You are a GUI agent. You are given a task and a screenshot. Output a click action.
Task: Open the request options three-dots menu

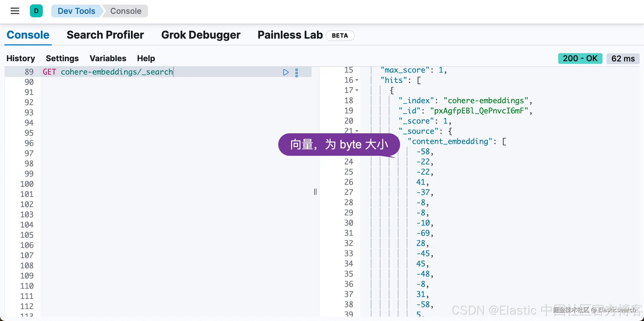pos(296,72)
